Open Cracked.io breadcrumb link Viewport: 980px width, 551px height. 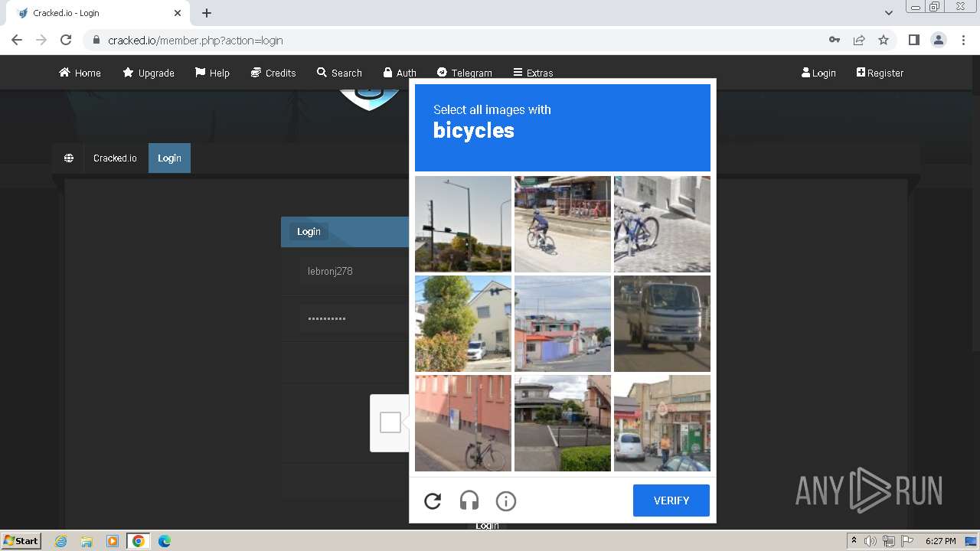point(115,158)
